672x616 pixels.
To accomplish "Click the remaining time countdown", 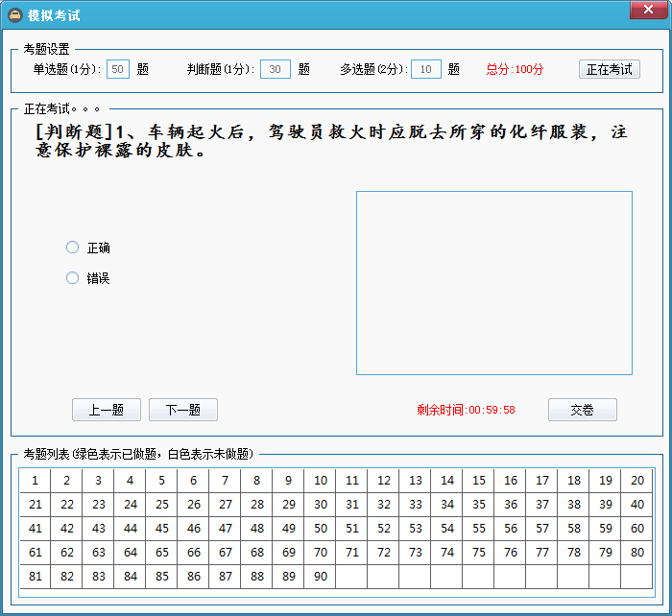I will coord(466,410).
